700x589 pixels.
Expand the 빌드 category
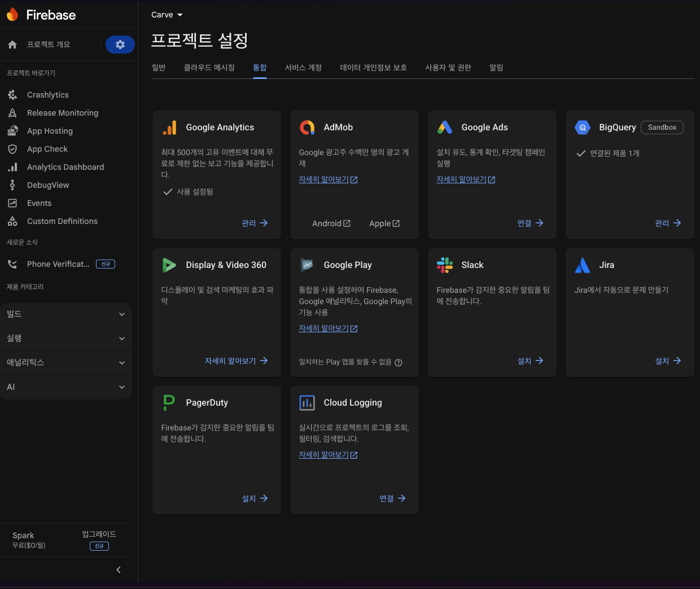coord(66,314)
